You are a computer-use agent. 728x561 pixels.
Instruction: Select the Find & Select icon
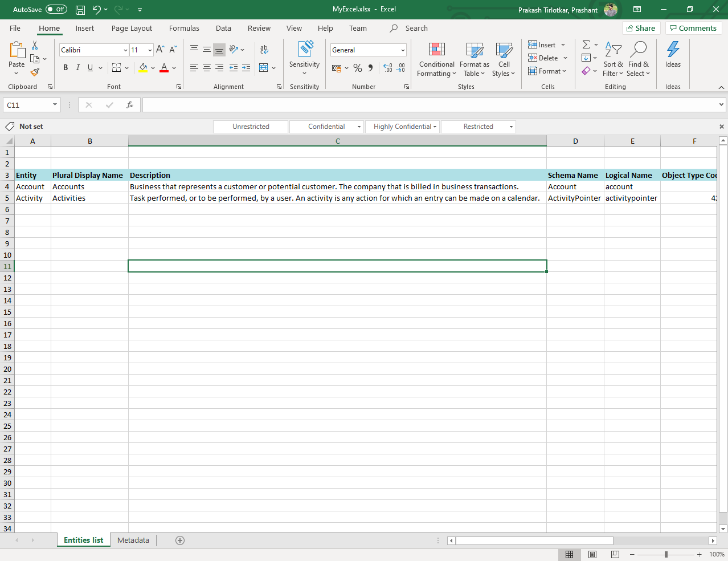[638, 59]
